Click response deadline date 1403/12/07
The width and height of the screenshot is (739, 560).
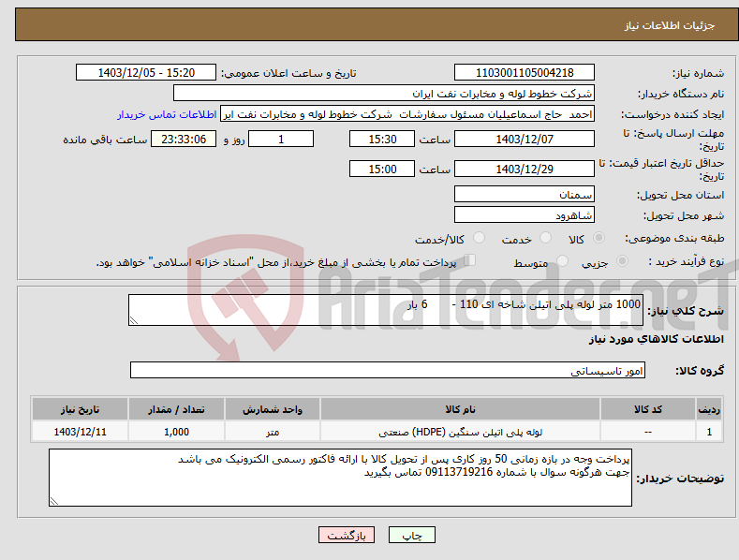[525, 139]
